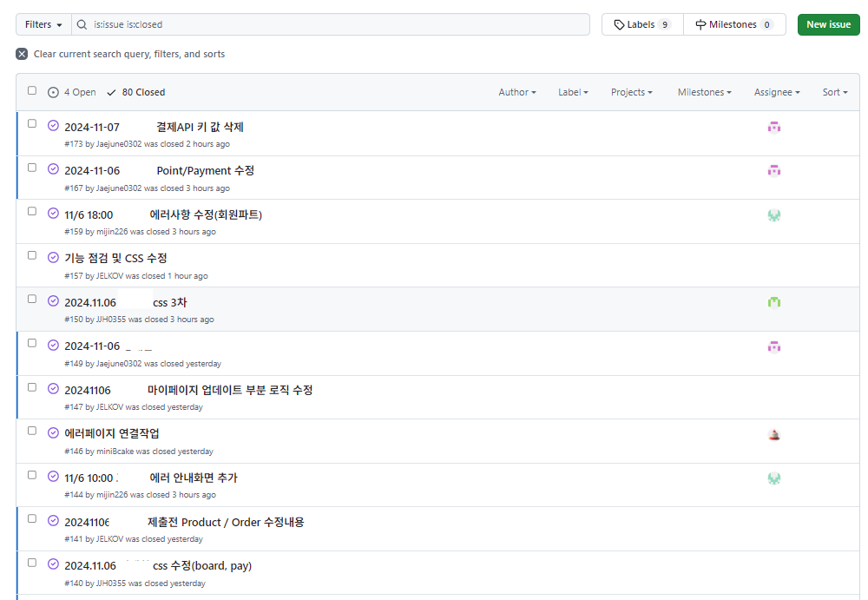This screenshot has height=600, width=868.
Task: Click assignee avatar on issue #167
Action: (774, 171)
